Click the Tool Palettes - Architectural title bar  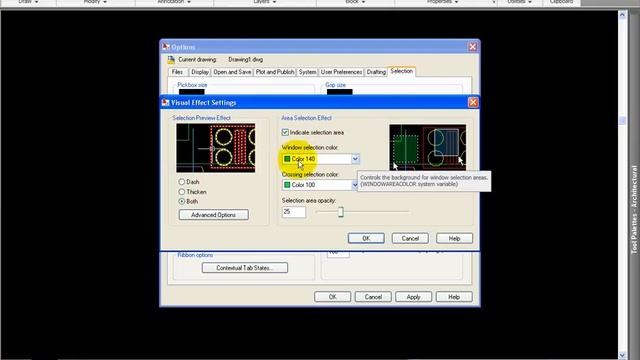click(x=634, y=209)
